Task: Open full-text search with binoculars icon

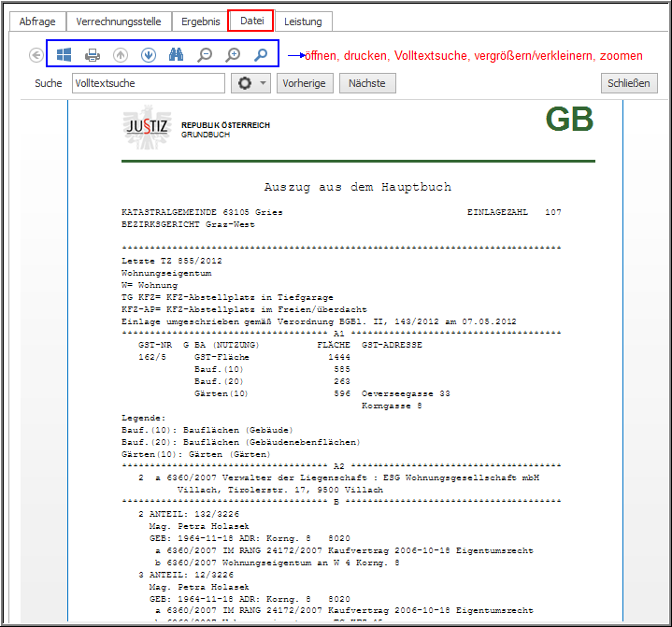Action: [176, 54]
